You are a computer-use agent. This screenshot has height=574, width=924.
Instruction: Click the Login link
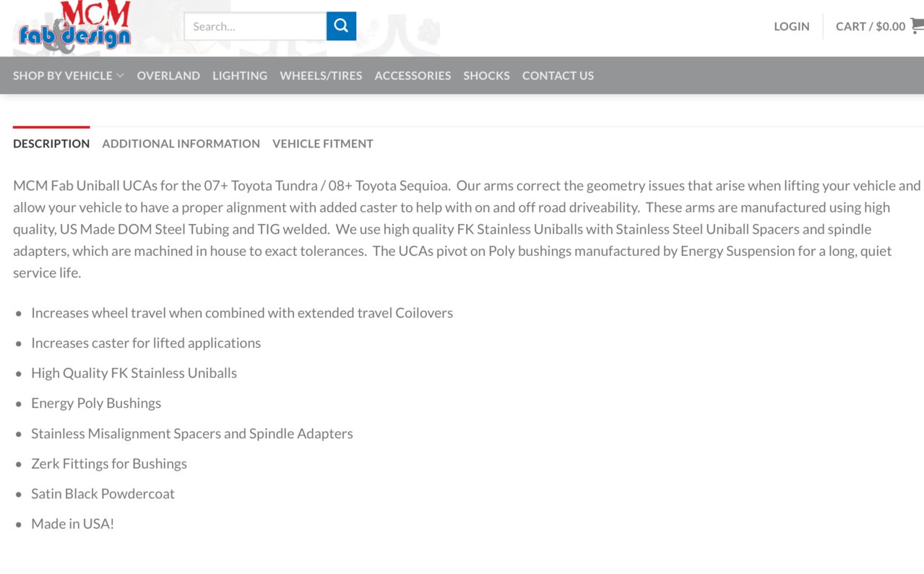click(x=792, y=26)
